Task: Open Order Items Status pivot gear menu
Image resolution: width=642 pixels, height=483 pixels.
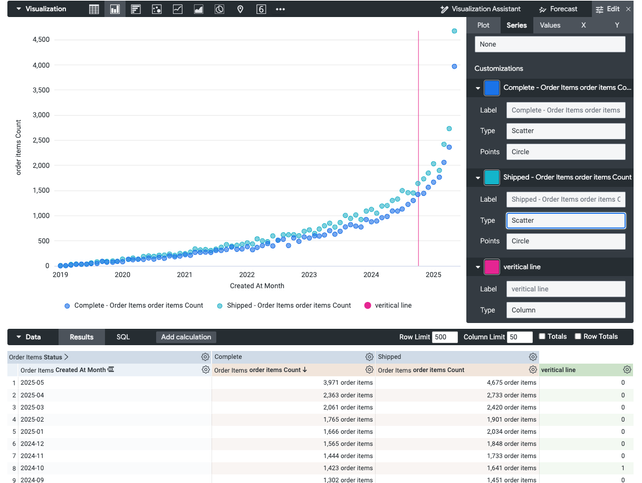Action: point(205,357)
